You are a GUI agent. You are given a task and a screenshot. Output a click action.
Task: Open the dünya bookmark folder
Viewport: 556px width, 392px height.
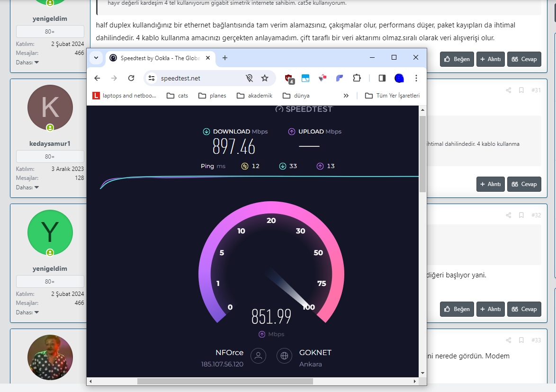point(296,96)
